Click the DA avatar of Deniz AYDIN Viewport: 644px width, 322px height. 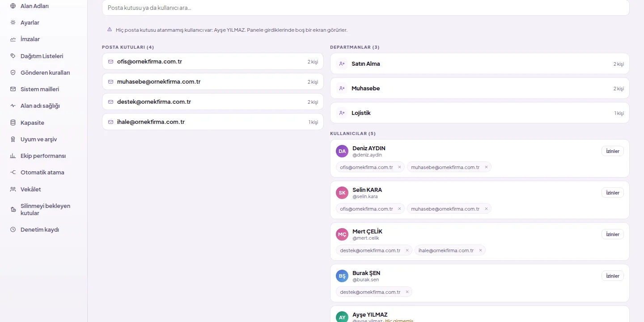[x=342, y=151]
